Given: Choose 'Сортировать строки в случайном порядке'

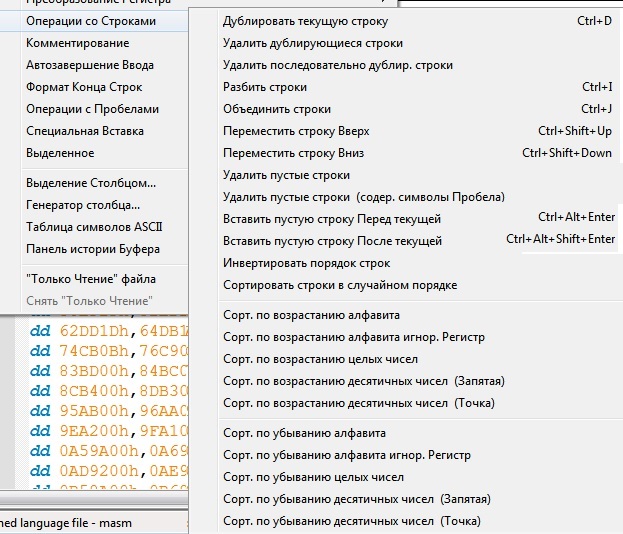Looking at the screenshot, I should click(340, 285).
